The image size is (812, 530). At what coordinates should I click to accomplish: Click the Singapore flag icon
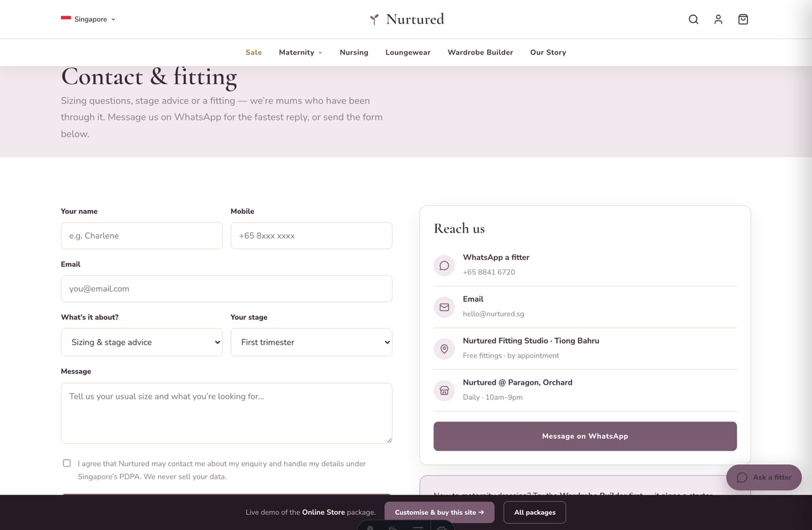pos(66,19)
